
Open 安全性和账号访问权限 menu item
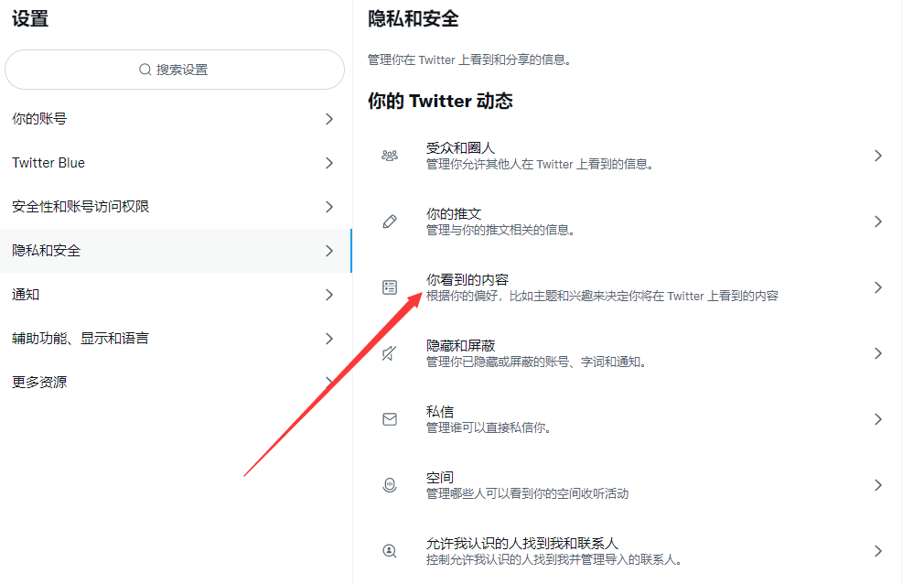point(176,207)
